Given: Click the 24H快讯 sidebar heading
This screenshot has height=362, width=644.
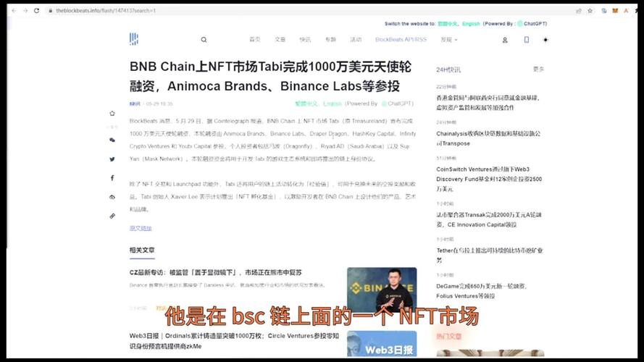Looking at the screenshot, I should (448, 70).
